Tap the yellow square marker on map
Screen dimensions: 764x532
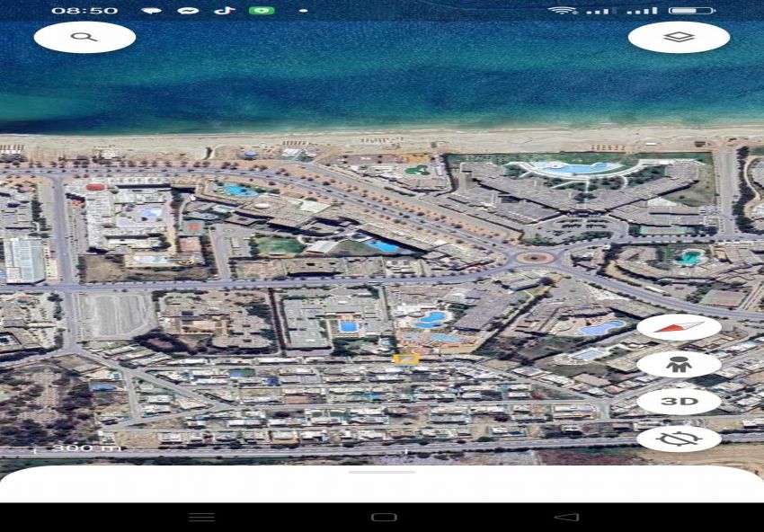406,359
